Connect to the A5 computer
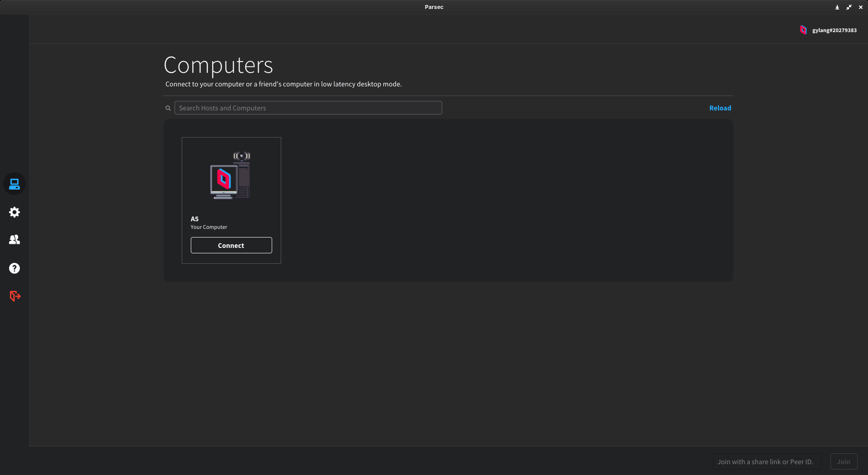Screen dimensions: 868x475 (231, 245)
